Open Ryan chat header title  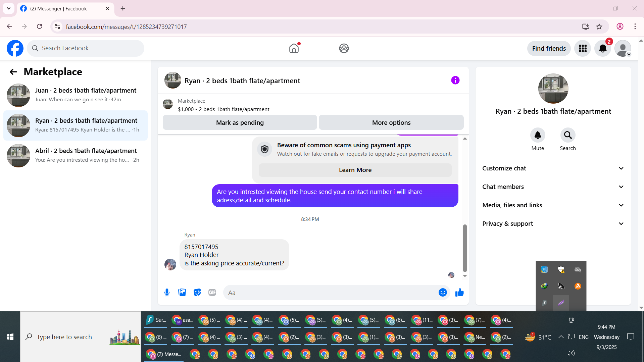pyautogui.click(x=242, y=81)
